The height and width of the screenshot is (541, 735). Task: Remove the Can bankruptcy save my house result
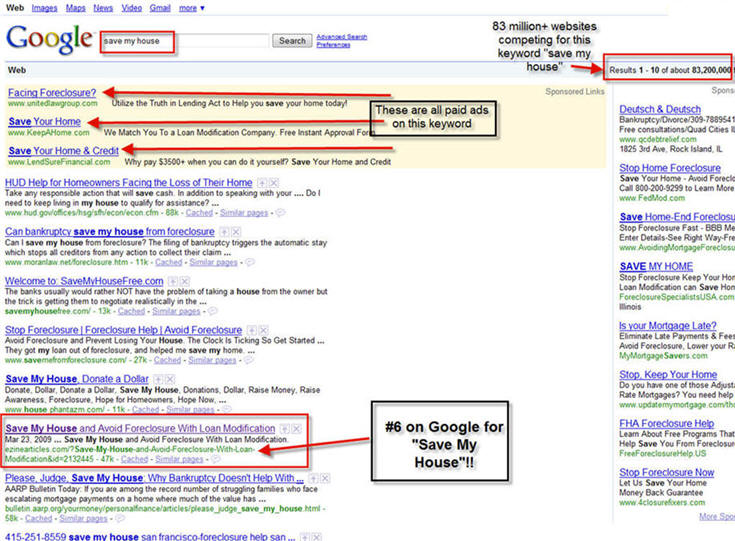pyautogui.click(x=236, y=232)
